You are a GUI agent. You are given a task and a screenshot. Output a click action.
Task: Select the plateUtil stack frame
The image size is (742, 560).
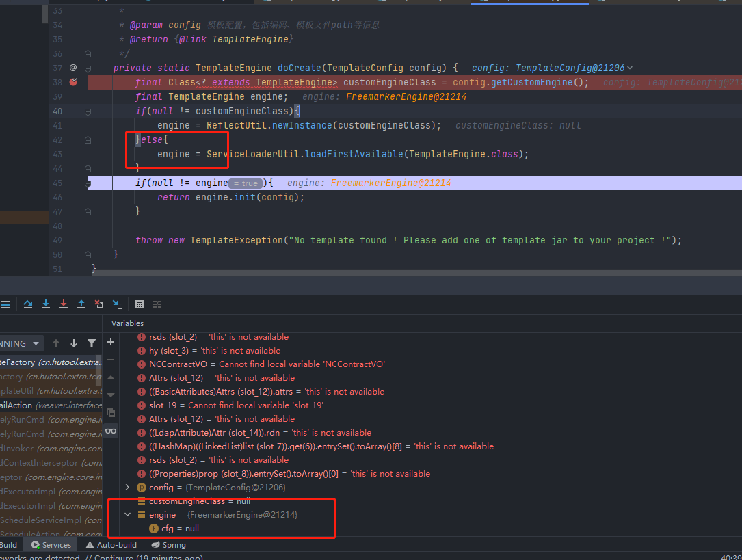[51, 390]
